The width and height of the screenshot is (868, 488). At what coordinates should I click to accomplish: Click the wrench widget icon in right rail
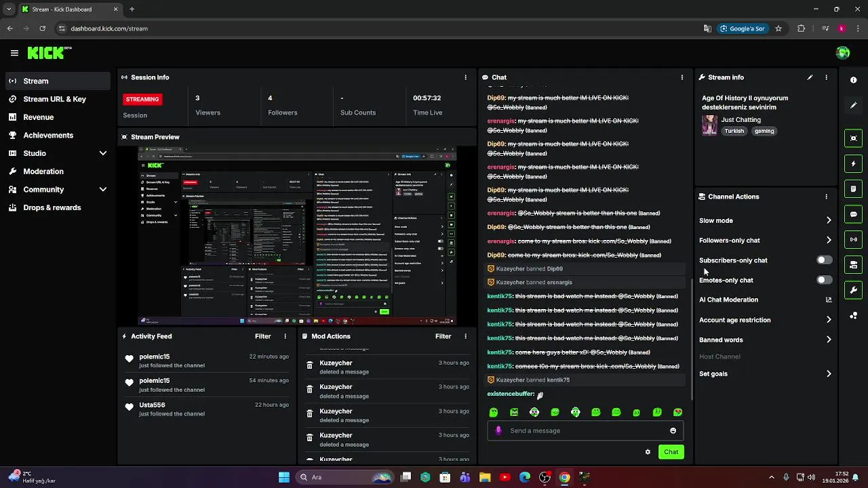853,290
